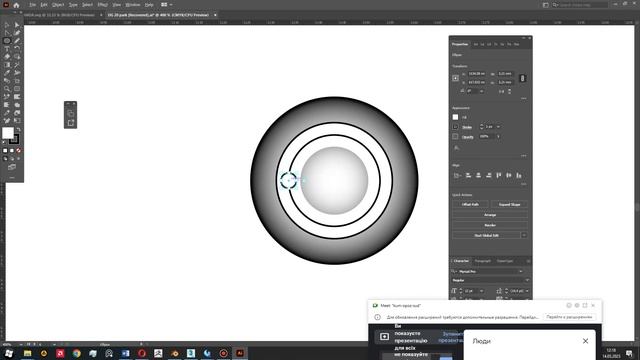Click Перейти к расширениям button in Meet

click(x=569, y=317)
